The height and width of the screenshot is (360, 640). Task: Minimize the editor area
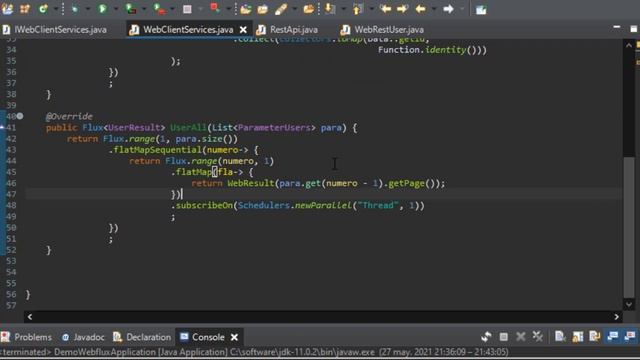[x=617, y=27]
